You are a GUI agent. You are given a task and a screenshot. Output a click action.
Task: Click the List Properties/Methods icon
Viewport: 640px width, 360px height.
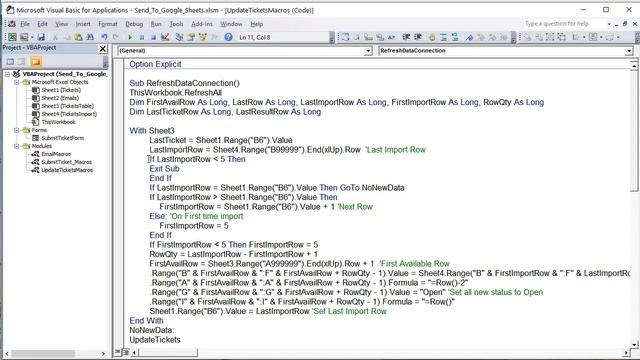pos(345,37)
